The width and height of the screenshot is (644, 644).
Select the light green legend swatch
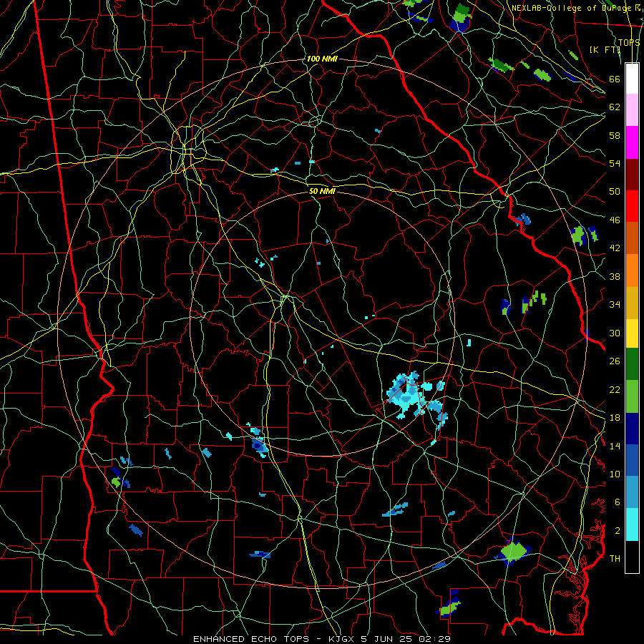pos(632,396)
